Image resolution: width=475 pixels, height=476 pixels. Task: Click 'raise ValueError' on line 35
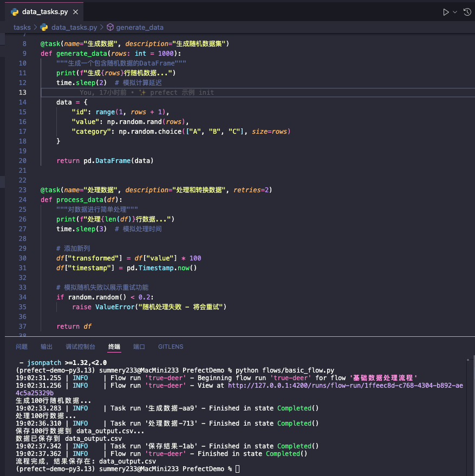pos(103,307)
